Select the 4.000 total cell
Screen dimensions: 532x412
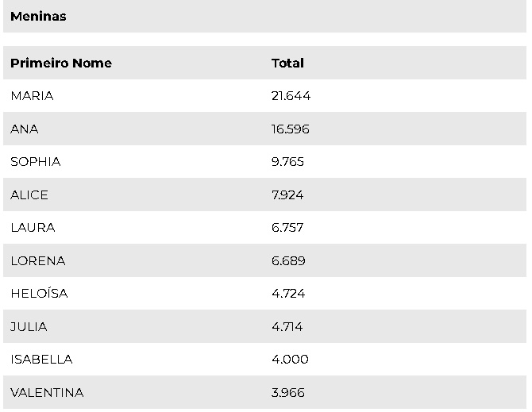[290, 360]
